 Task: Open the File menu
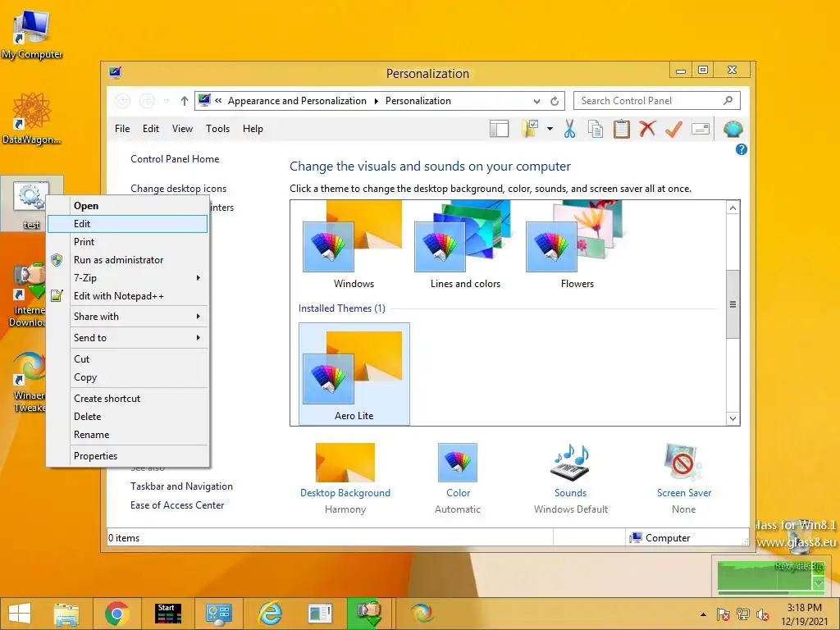pyautogui.click(x=122, y=129)
